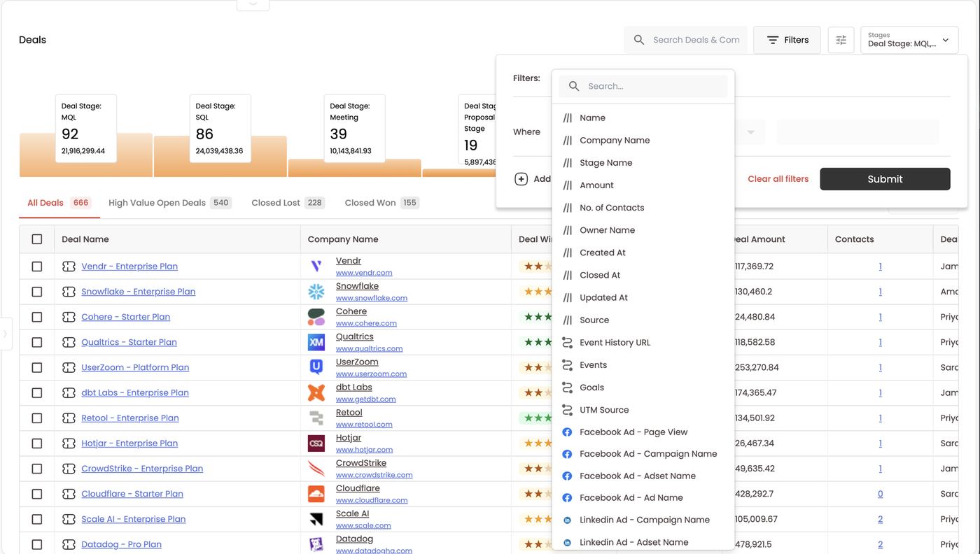Click the UserZoom logo icon
This screenshot has width=980, height=554.
pos(316,367)
